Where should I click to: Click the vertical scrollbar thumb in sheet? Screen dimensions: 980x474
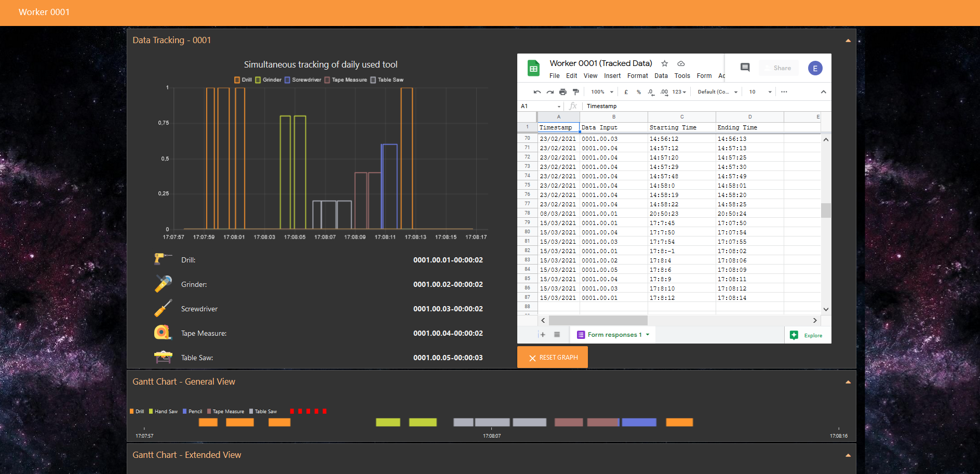(x=826, y=210)
